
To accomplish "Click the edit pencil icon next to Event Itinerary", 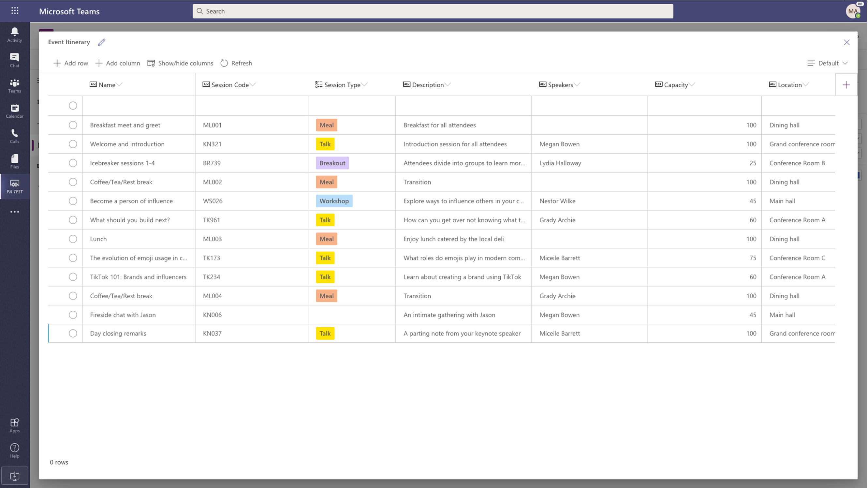I will (101, 42).
